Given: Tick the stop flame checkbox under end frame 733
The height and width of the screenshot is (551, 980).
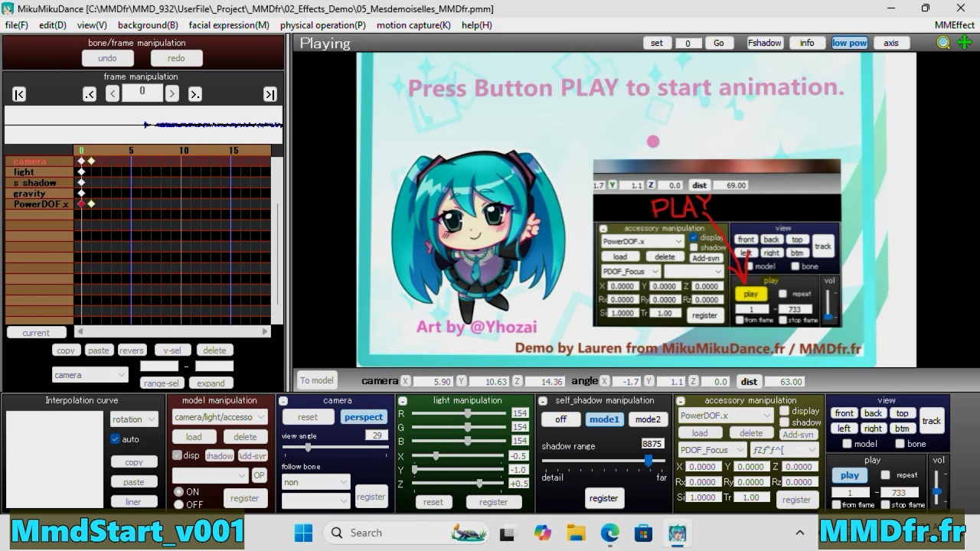Looking at the screenshot, I should pyautogui.click(x=885, y=505).
